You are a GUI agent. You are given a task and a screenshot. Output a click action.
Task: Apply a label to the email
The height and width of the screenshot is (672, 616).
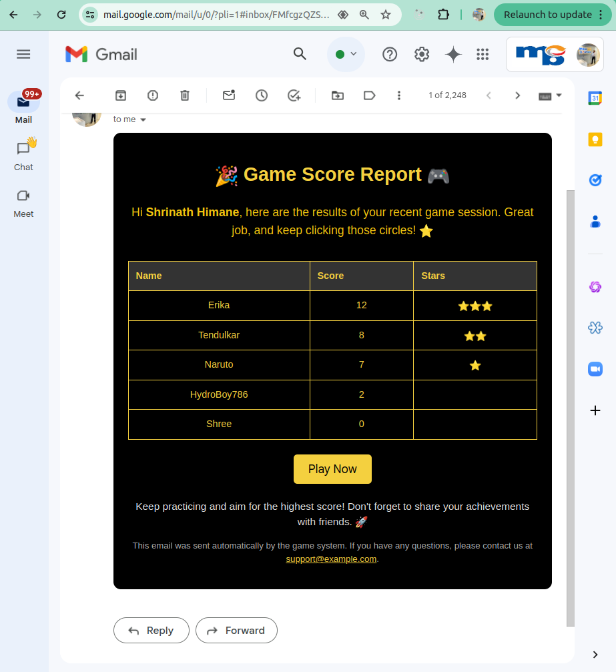369,95
